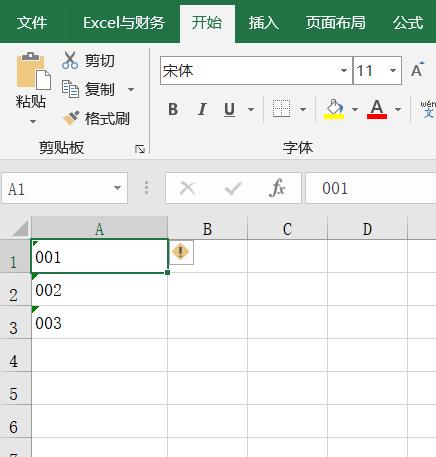436x457 pixels.
Task: Open the Paste options arrow below 粘贴
Action: 33,121
